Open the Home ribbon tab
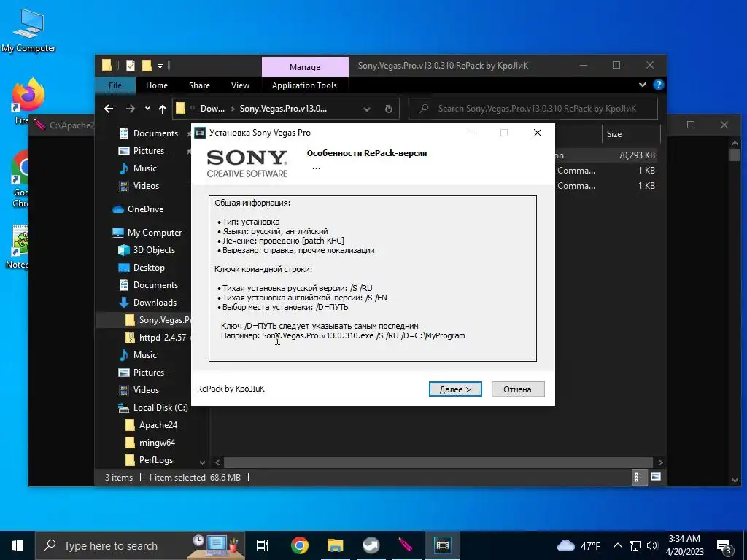 coord(157,85)
